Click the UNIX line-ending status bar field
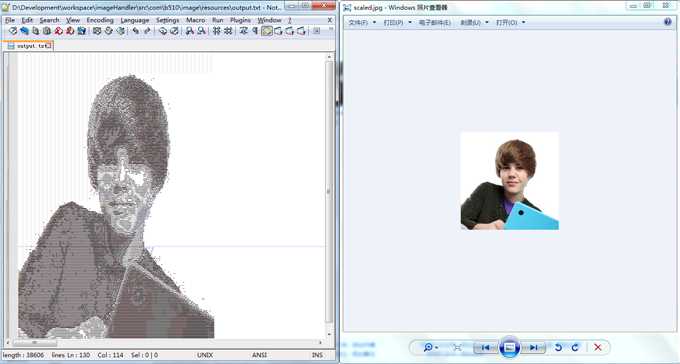The height and width of the screenshot is (364, 680). [205, 355]
